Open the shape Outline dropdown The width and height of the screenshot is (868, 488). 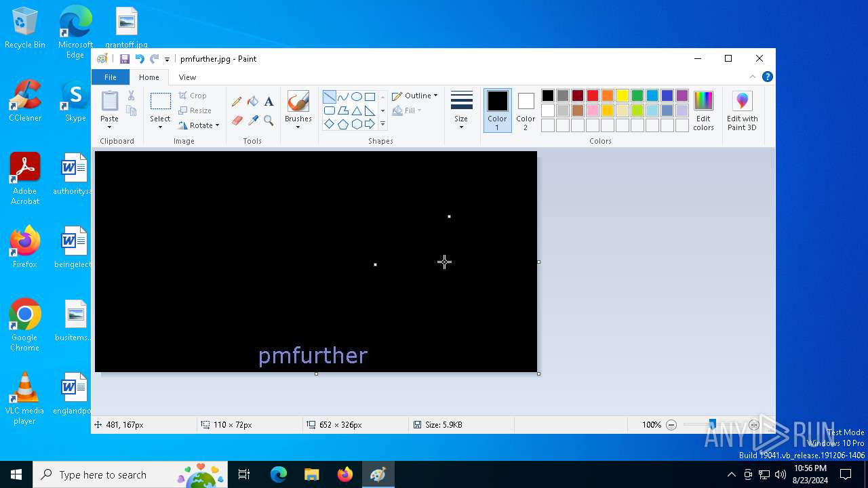[x=415, y=96]
